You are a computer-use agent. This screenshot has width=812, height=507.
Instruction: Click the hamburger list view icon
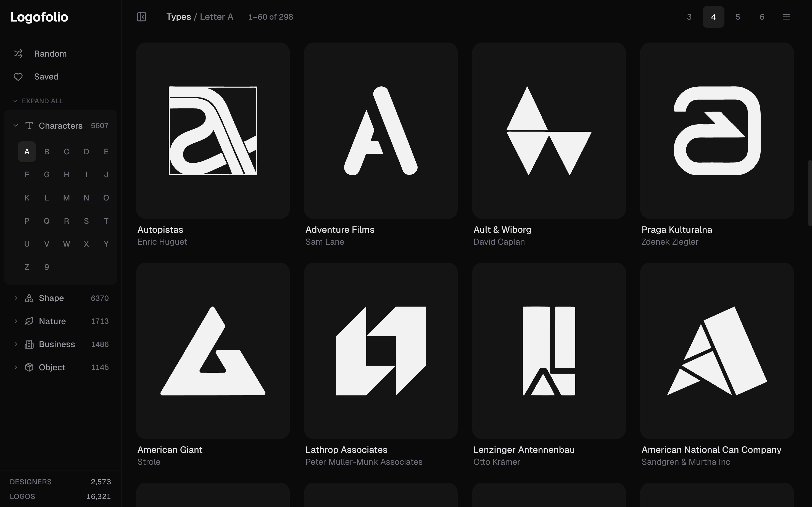[786, 17]
